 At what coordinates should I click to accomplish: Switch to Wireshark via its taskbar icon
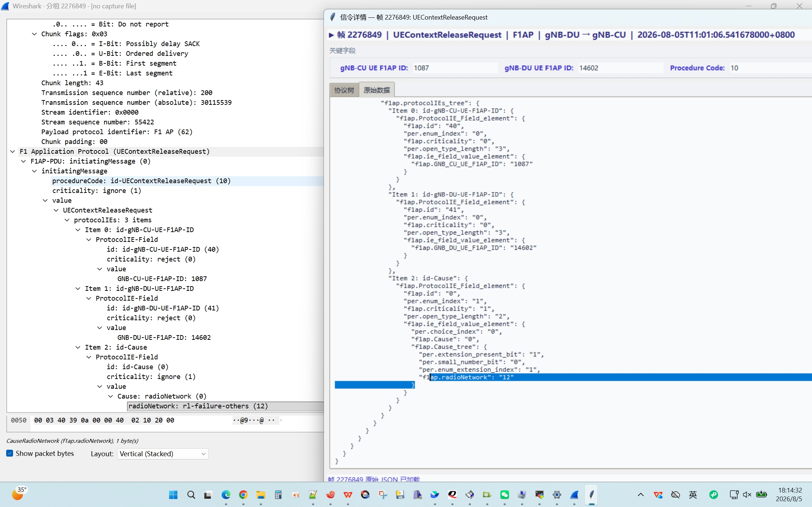tap(574, 495)
